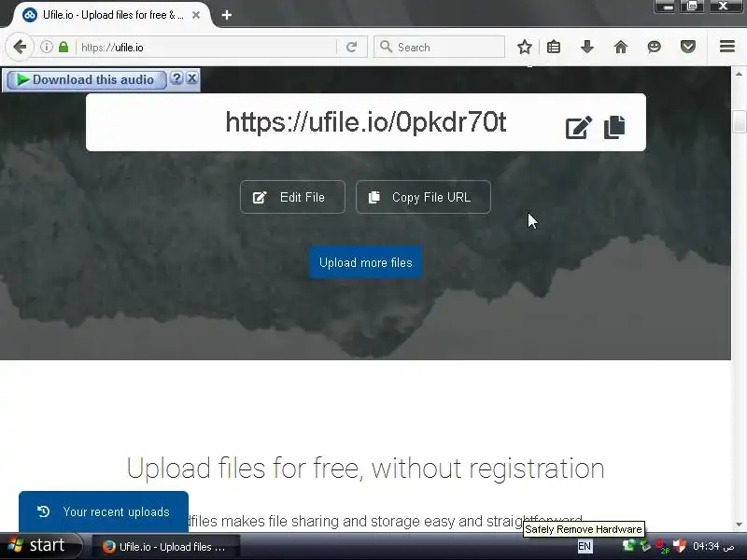Open Your recent uploads panel

pos(104,511)
